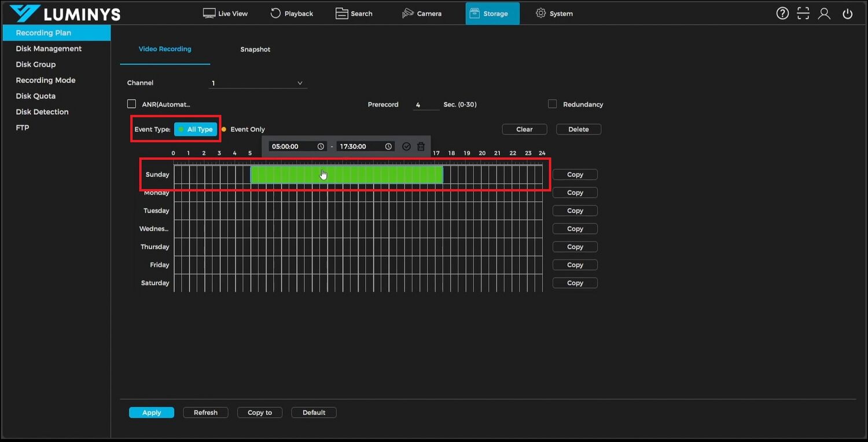Switch to the Snapshot tab
Viewport: 868px width, 442px height.
coord(255,49)
